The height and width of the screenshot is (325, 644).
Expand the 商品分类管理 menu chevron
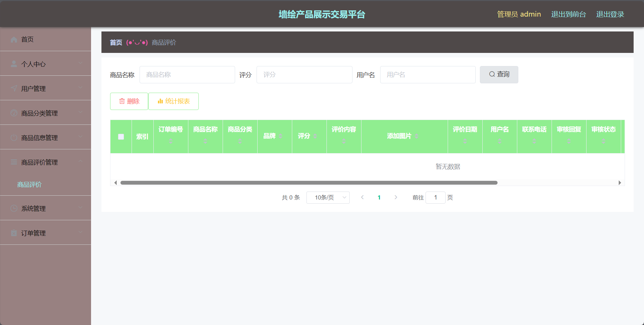[80, 112]
